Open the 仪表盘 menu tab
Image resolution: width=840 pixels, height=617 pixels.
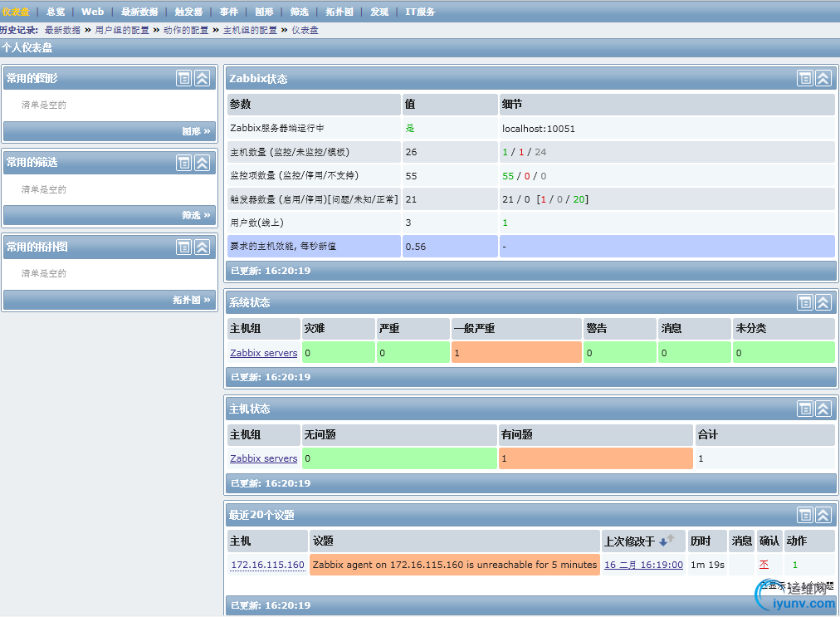16,12
